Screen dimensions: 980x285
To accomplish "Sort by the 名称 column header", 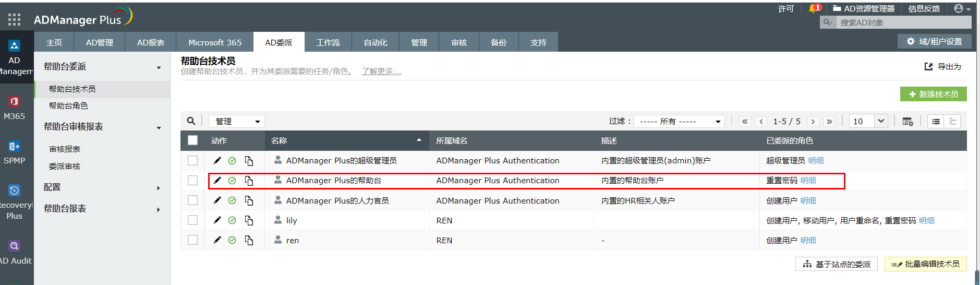I will point(347,140).
